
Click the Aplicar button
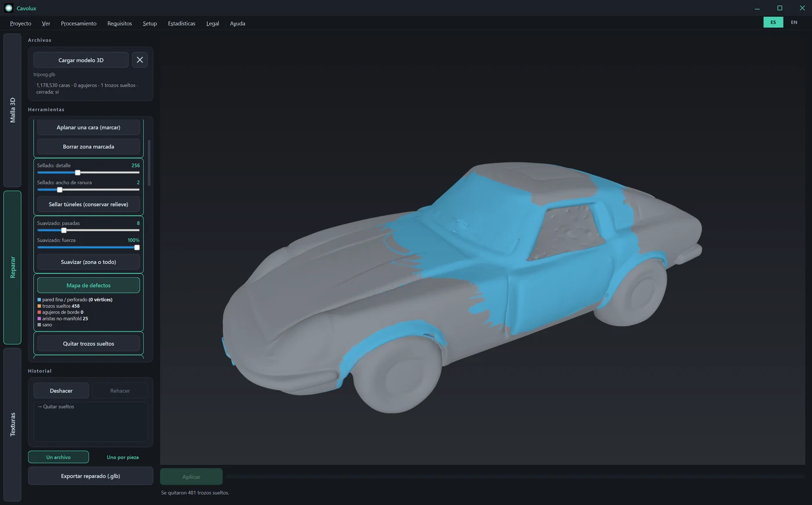click(x=191, y=477)
